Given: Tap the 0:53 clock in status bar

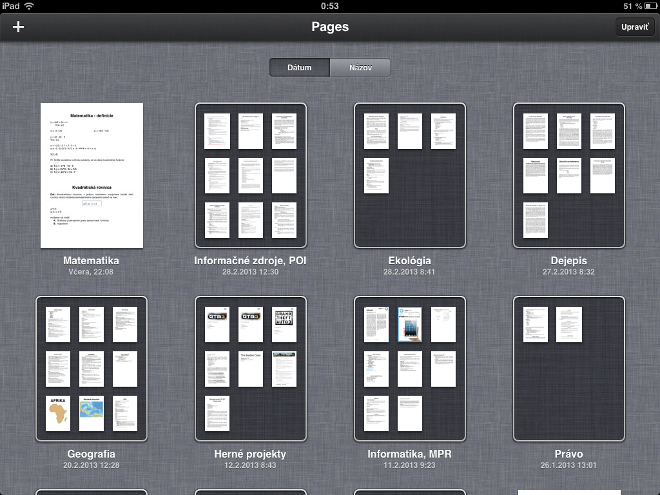Looking at the screenshot, I should pos(330,6).
